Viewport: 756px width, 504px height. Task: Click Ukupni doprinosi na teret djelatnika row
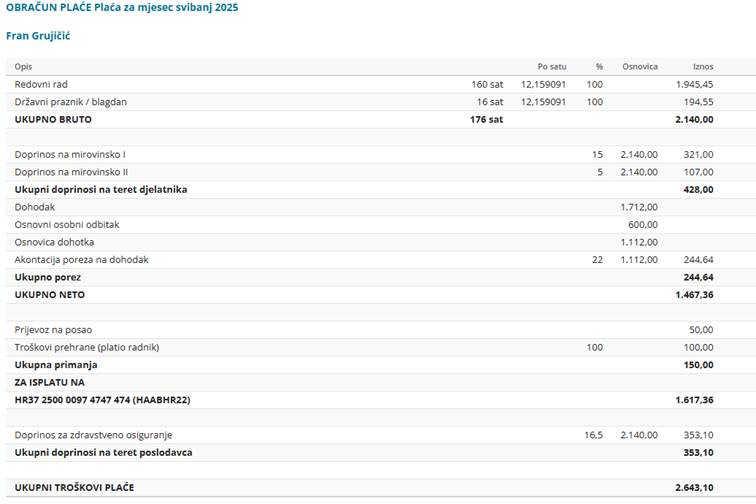point(381,190)
